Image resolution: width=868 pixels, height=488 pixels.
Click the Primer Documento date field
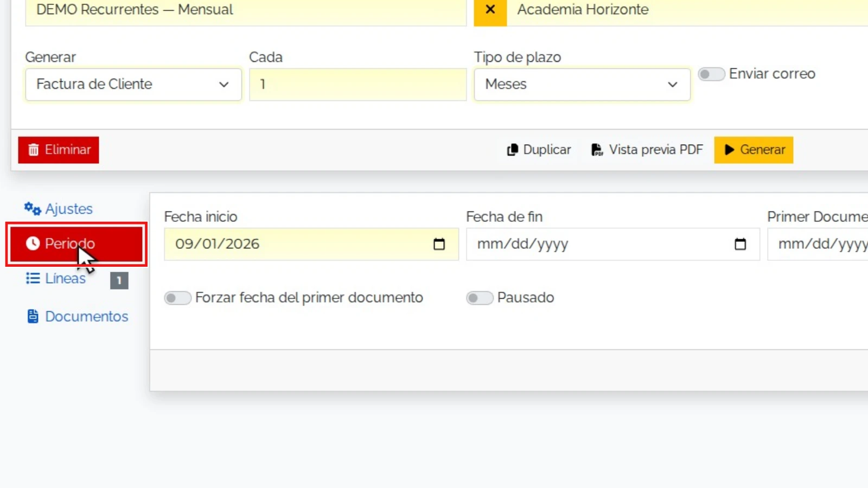point(818,244)
